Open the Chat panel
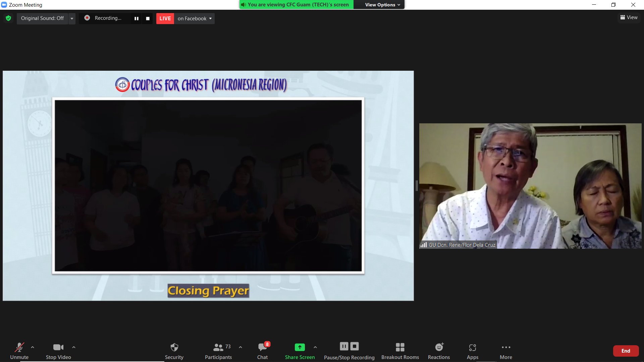The width and height of the screenshot is (644, 362). (x=262, y=351)
